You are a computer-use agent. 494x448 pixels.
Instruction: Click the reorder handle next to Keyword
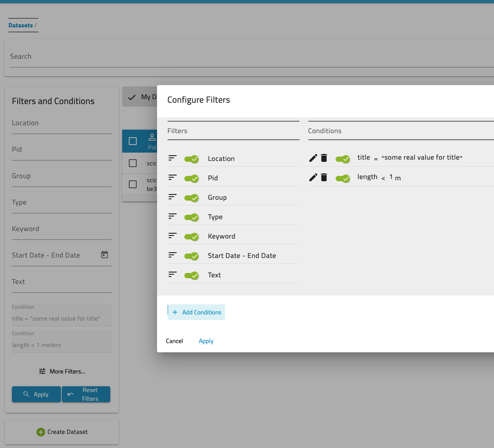pyautogui.click(x=172, y=235)
